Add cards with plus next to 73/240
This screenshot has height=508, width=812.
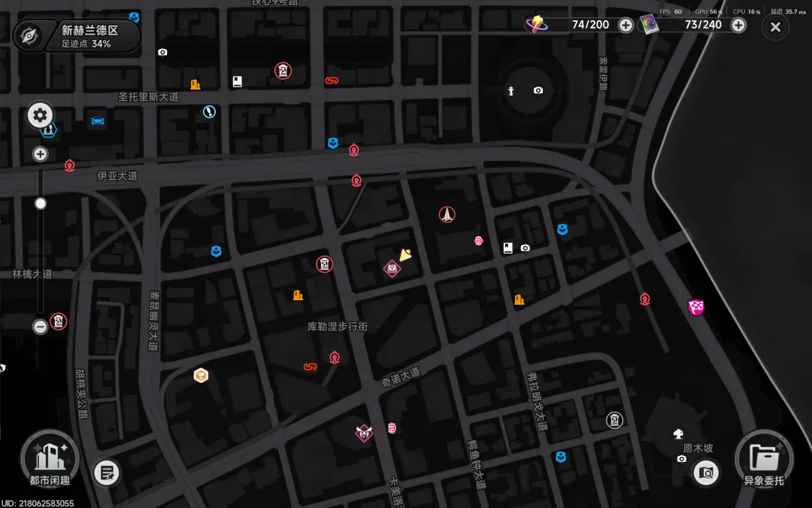click(738, 25)
